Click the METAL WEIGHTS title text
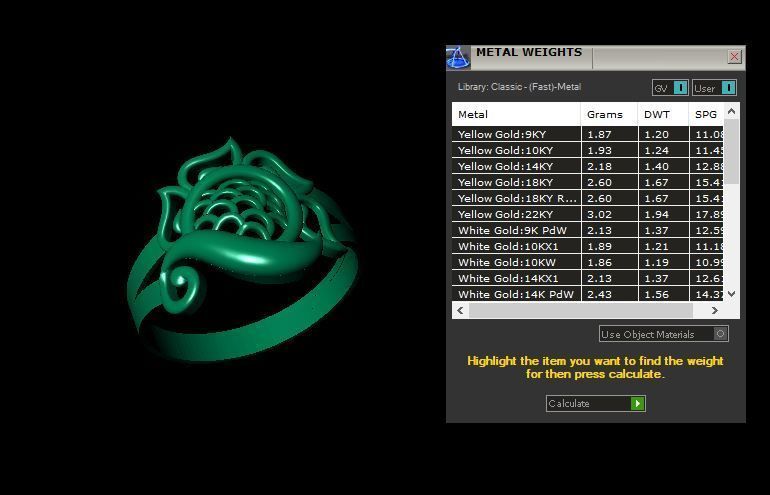 click(x=529, y=52)
